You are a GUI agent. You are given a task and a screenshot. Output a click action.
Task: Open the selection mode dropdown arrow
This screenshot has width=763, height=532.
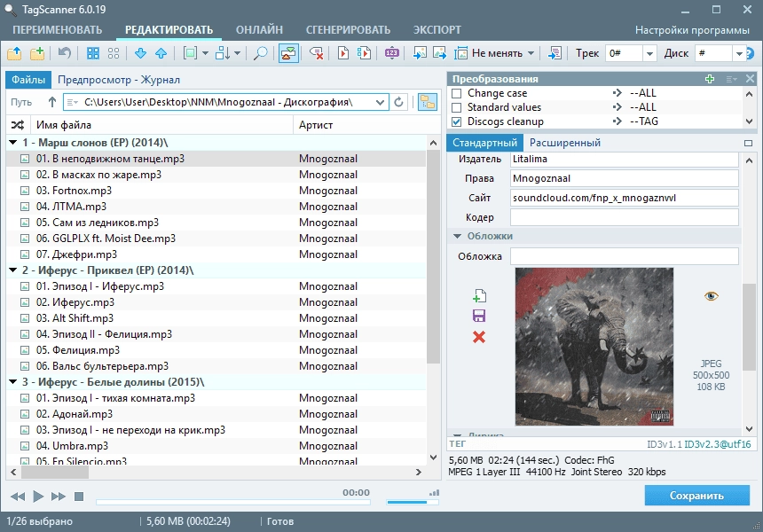[205, 53]
